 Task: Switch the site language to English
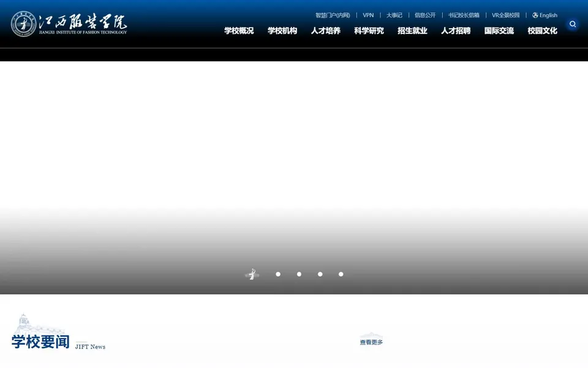click(x=548, y=15)
